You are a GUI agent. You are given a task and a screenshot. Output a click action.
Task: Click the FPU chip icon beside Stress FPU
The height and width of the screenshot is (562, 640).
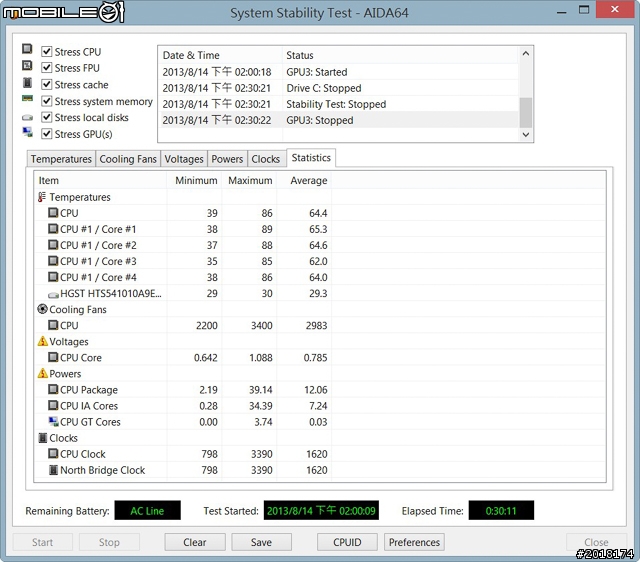[27, 65]
